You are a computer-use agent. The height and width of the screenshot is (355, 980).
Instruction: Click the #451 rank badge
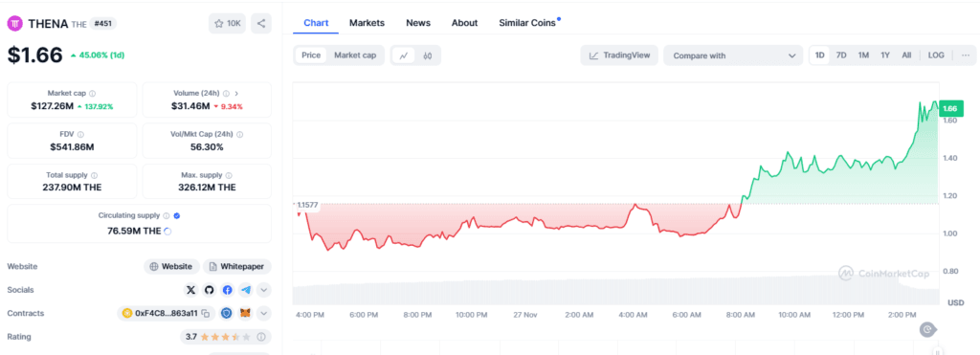103,24
